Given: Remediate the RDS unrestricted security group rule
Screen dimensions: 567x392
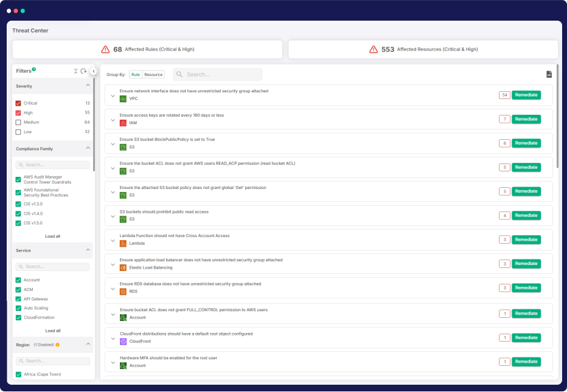Looking at the screenshot, I should [526, 287].
